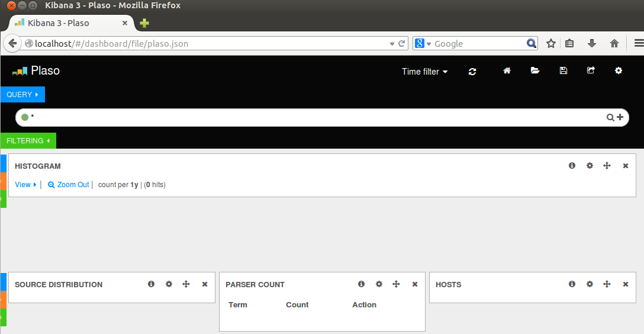Click the Hosts panel move icon
This screenshot has width=644, height=334.
coord(607,284)
